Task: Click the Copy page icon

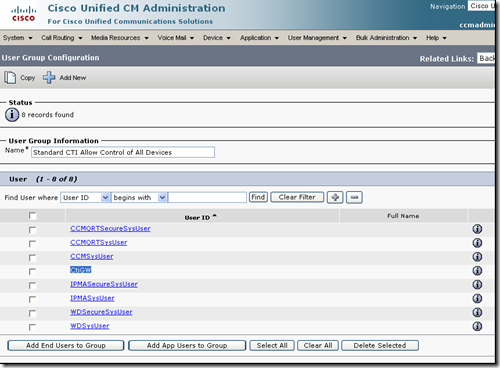Action: [10, 78]
